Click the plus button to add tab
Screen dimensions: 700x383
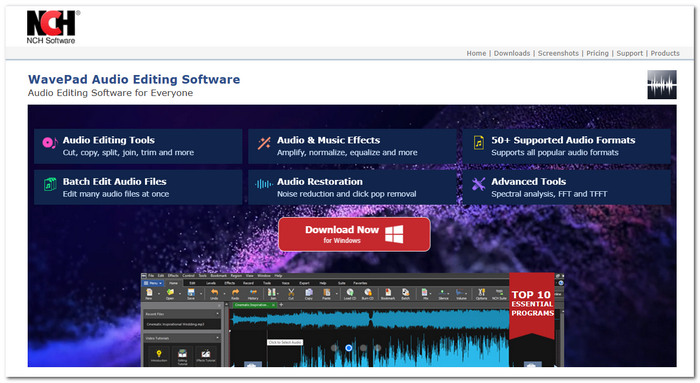coord(281,305)
